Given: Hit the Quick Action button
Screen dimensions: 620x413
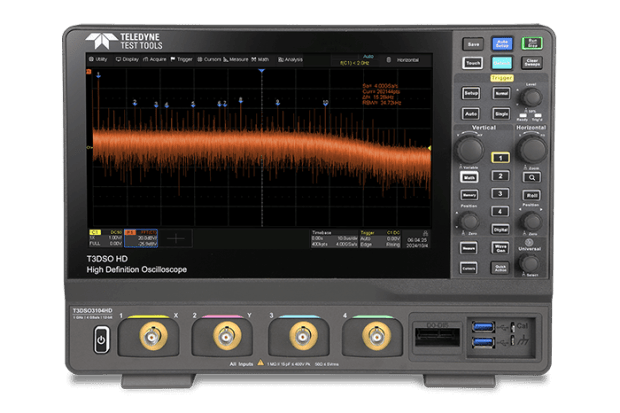Looking at the screenshot, I should tap(500, 268).
